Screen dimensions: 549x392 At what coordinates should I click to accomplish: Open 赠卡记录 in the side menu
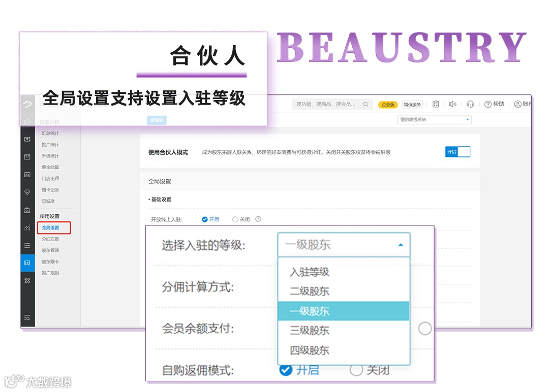pos(50,190)
